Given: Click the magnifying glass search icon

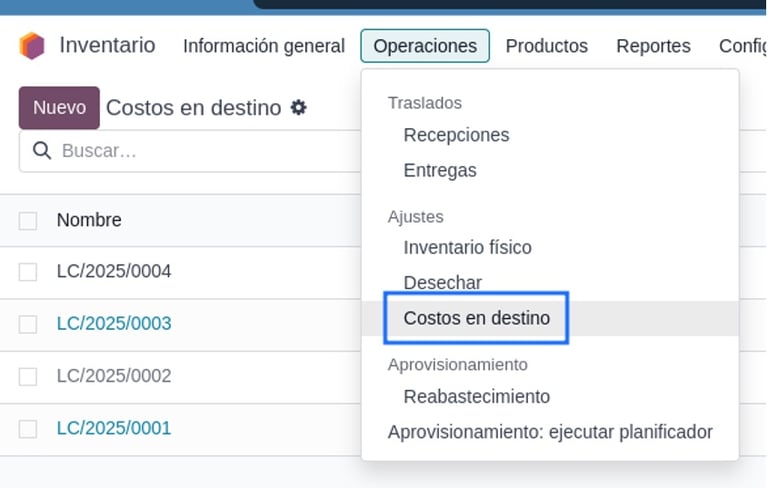Looking at the screenshot, I should click(x=42, y=150).
